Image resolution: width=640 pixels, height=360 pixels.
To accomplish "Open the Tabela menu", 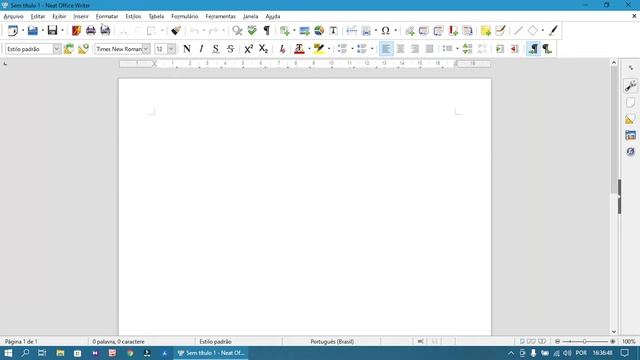I will [156, 16].
